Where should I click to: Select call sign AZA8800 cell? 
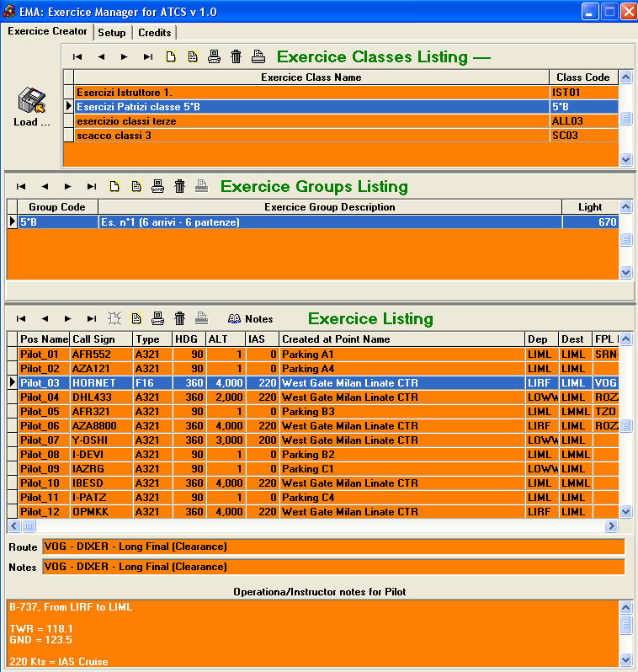pos(101,426)
